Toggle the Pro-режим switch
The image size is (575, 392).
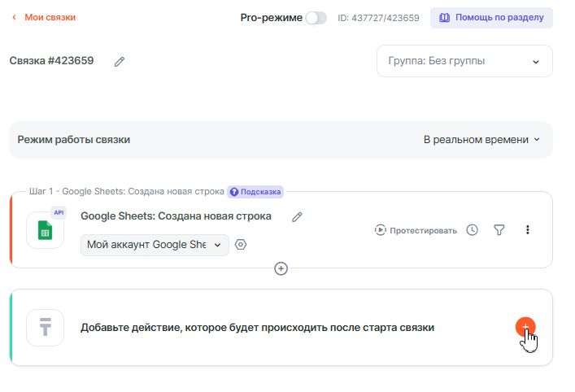coord(316,18)
